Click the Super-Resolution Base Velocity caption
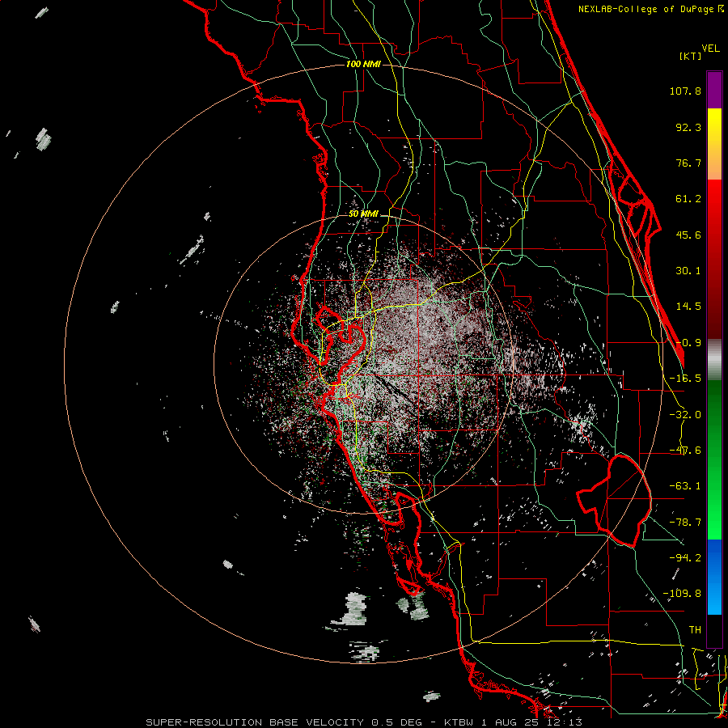The width and height of the screenshot is (728, 728). (364, 722)
